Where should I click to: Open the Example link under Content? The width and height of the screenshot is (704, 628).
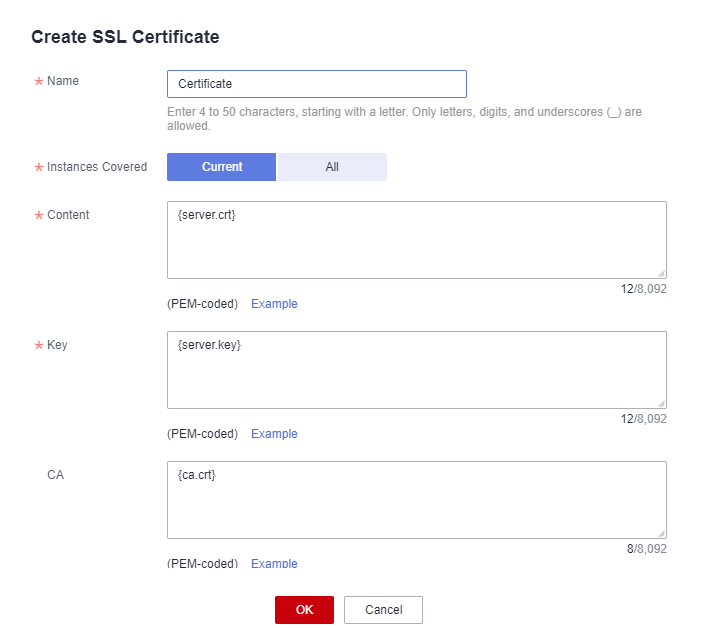click(x=274, y=304)
